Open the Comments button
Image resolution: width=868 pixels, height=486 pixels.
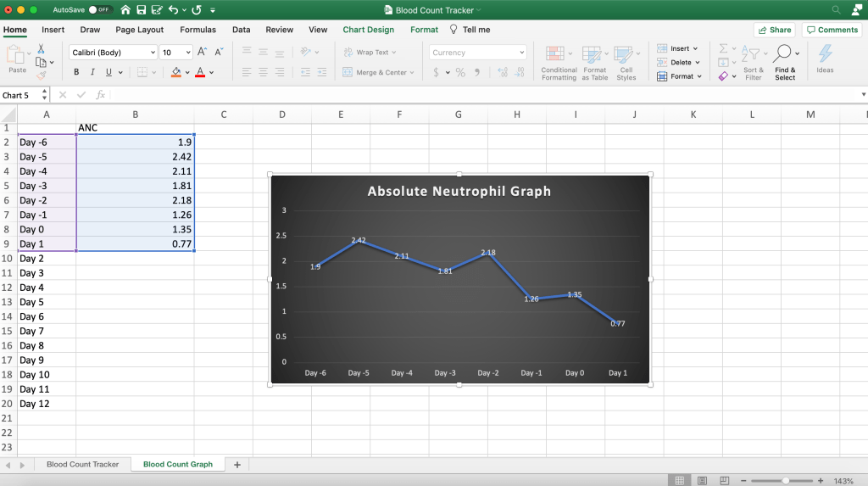(x=832, y=30)
